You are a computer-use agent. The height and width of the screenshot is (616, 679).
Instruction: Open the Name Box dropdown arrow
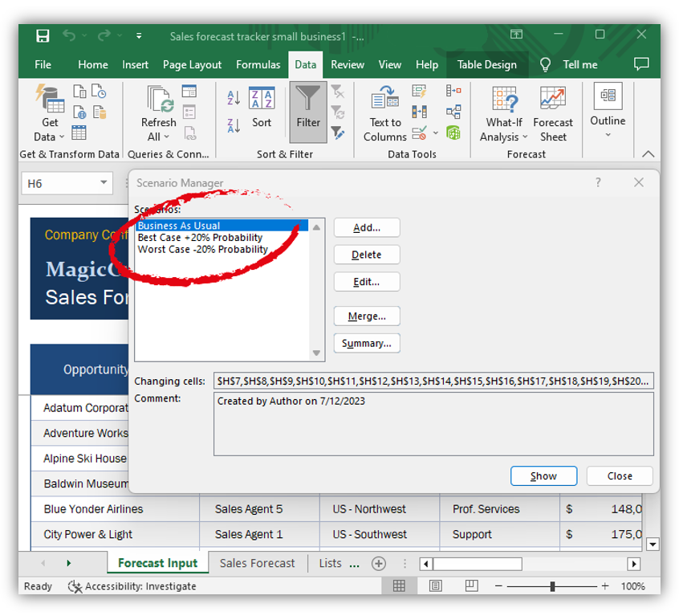[104, 182]
